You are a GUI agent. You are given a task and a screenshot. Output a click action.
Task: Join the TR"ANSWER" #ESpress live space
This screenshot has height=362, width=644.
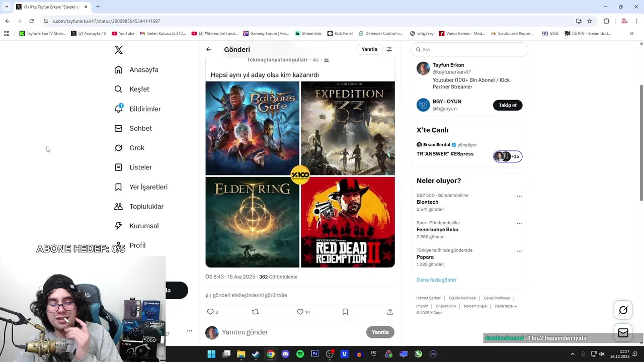point(445,154)
